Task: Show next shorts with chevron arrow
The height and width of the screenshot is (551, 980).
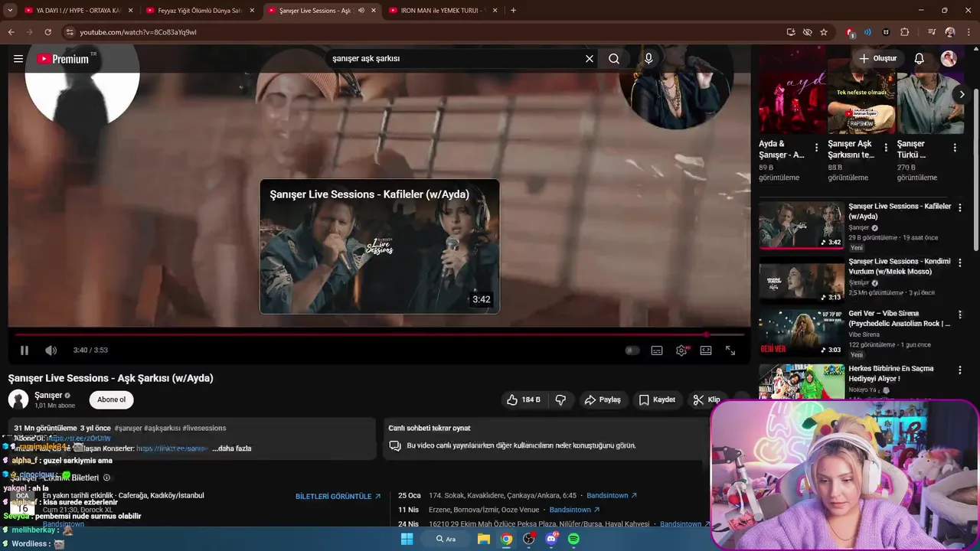Action: pos(962,94)
